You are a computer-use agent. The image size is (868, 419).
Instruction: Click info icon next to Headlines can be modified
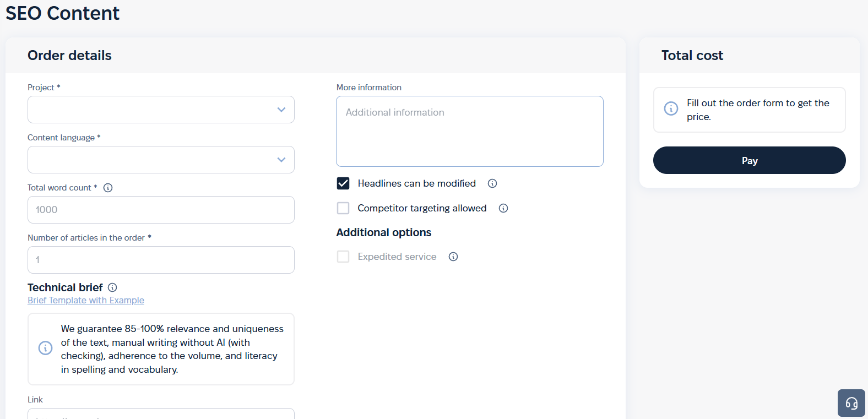pos(492,183)
